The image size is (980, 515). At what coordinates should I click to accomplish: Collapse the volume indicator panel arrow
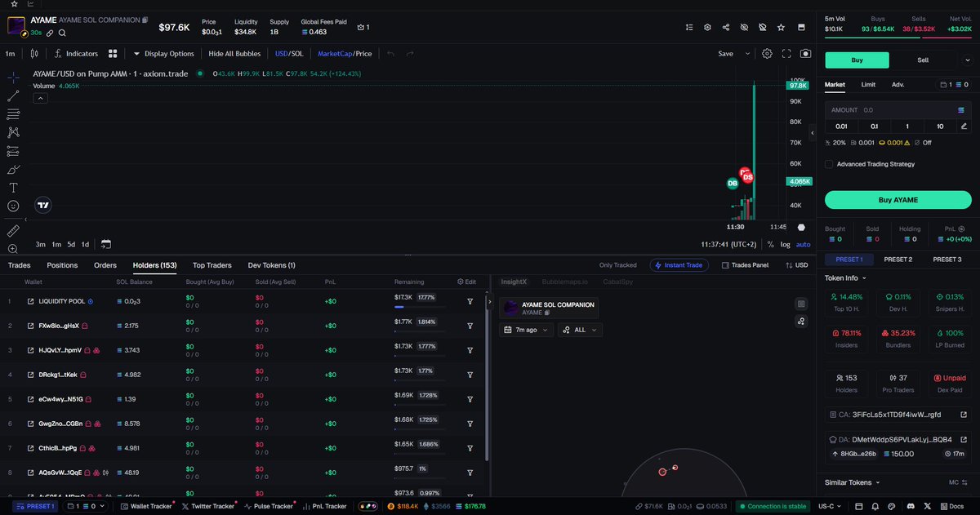click(40, 98)
